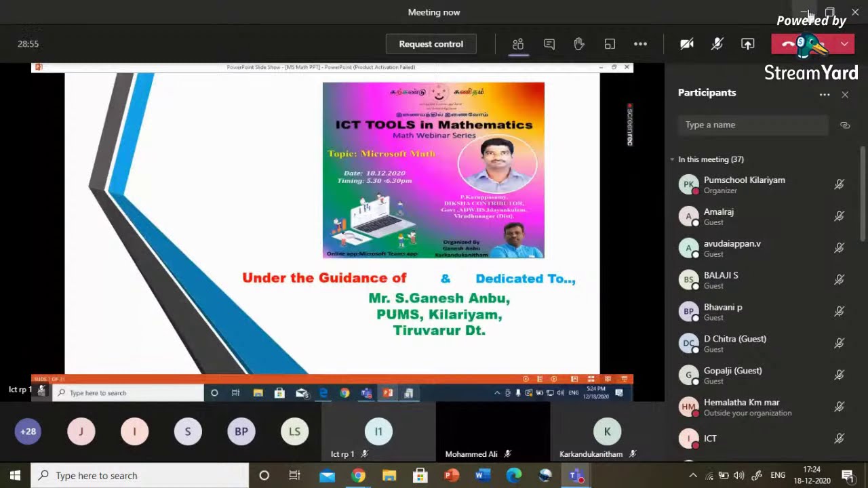Click the mic icon beside D Chitra

pos(839,344)
